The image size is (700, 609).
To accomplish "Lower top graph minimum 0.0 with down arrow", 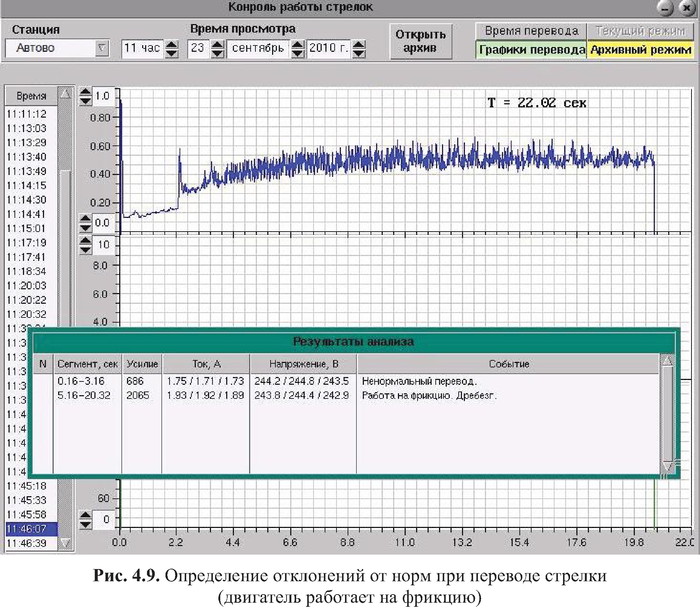I will 86,227.
